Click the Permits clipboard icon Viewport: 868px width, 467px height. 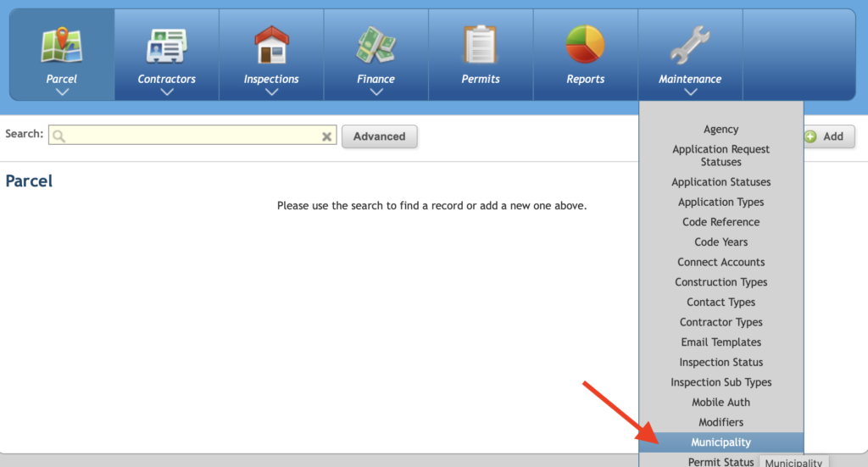[480, 44]
